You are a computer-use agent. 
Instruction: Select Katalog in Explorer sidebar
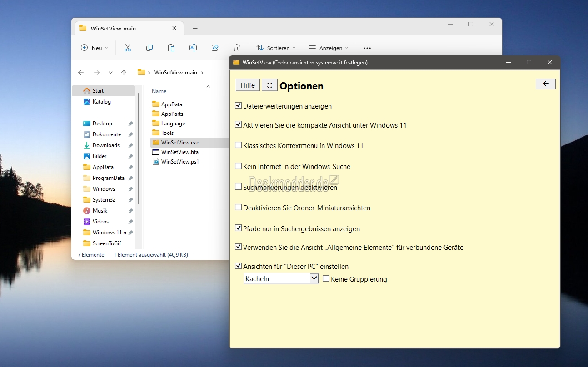coord(104,102)
